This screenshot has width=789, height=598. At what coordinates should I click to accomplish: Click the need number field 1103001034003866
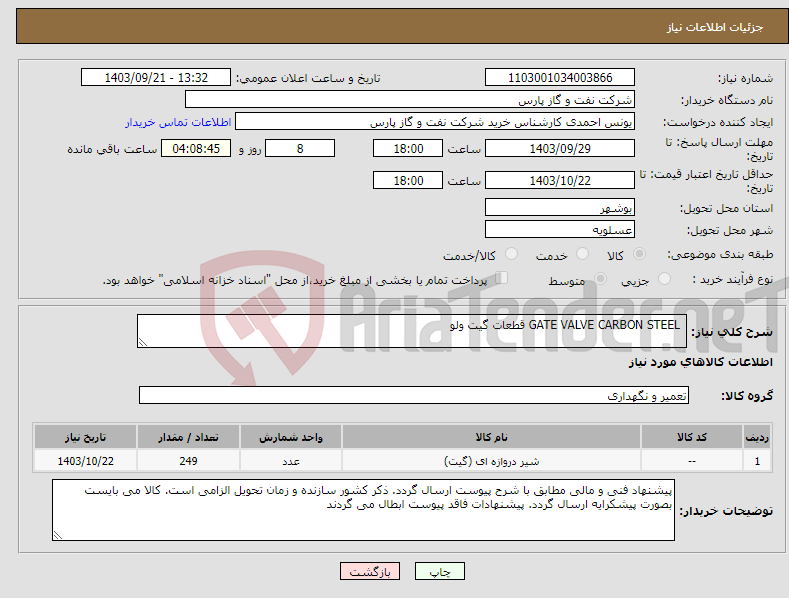pos(560,78)
